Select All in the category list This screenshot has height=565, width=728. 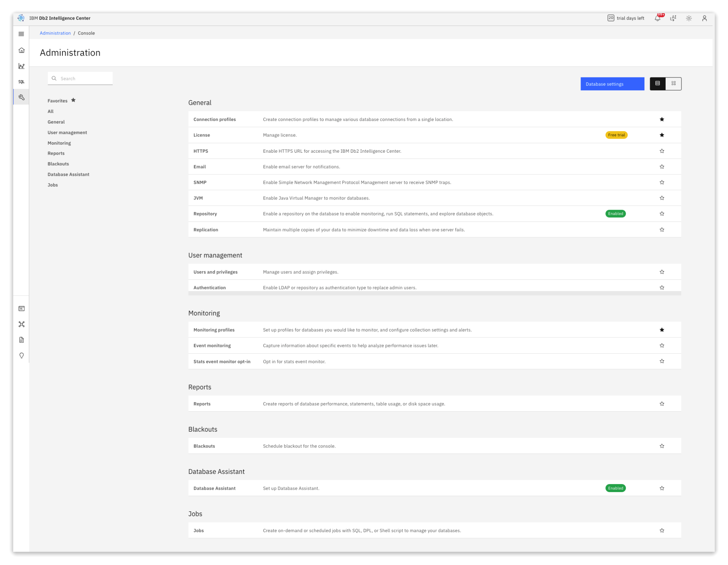point(51,111)
